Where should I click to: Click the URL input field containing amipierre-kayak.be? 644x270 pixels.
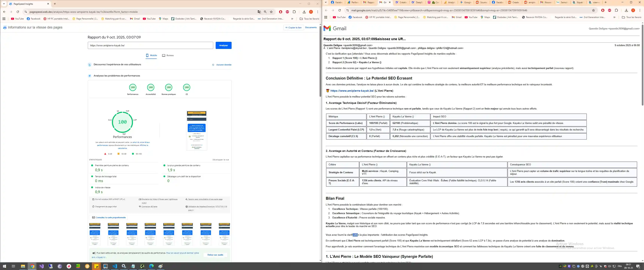pos(150,45)
